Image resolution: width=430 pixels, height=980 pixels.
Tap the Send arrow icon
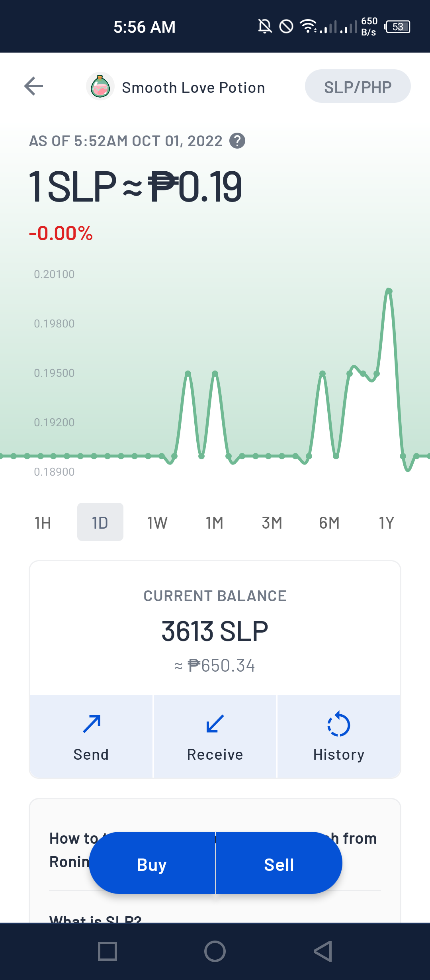pyautogui.click(x=92, y=724)
